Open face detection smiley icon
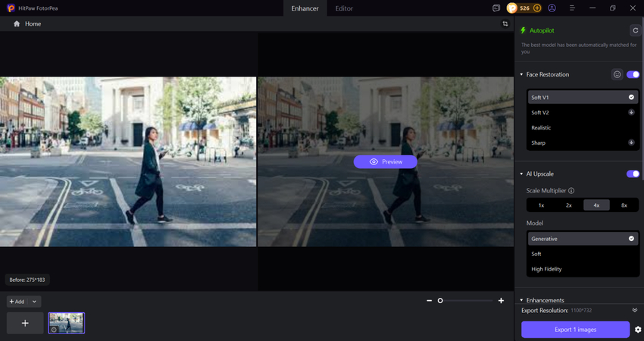 tap(617, 74)
